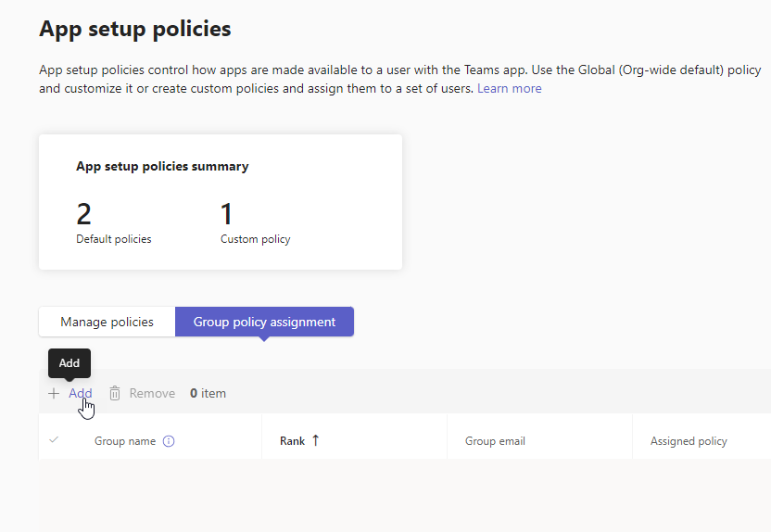Screen dimensions: 771x532
Task: Click the plus icon beside Add
Action: tap(54, 393)
